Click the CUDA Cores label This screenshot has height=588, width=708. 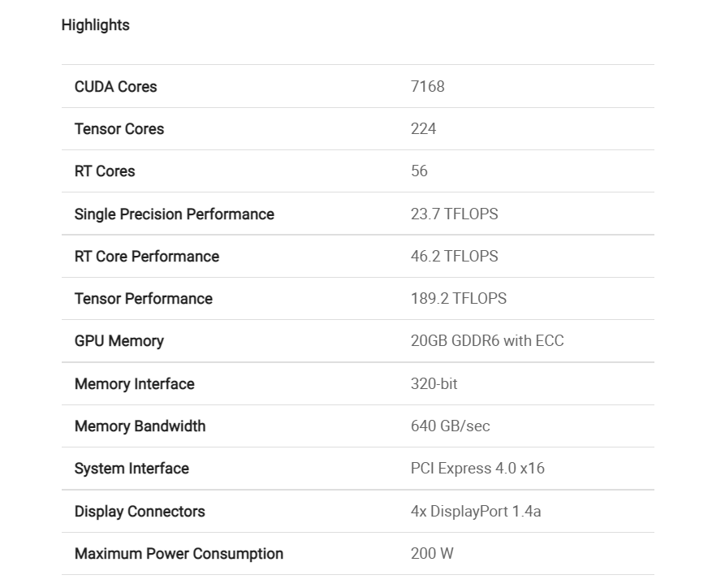115,86
